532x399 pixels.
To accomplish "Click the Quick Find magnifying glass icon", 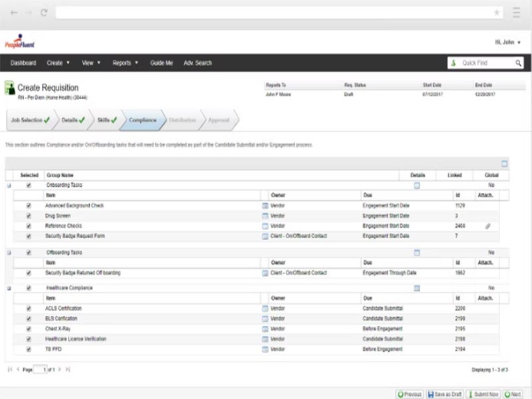I will point(519,61).
